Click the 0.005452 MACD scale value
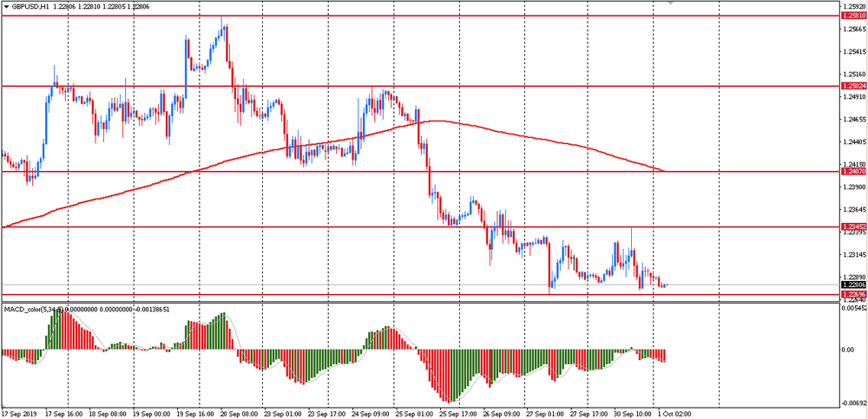 (855, 310)
